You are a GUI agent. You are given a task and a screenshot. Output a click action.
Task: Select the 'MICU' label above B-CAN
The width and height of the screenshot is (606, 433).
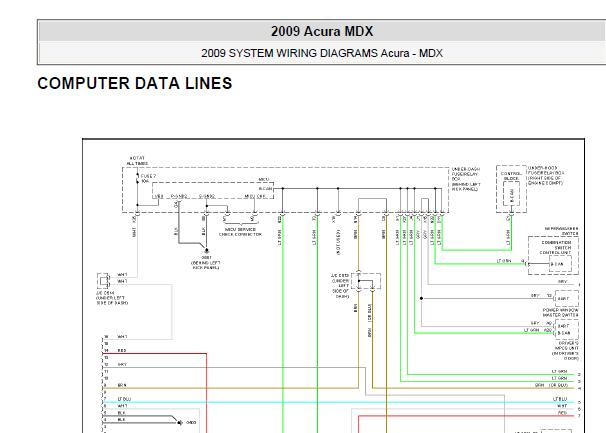(x=263, y=179)
